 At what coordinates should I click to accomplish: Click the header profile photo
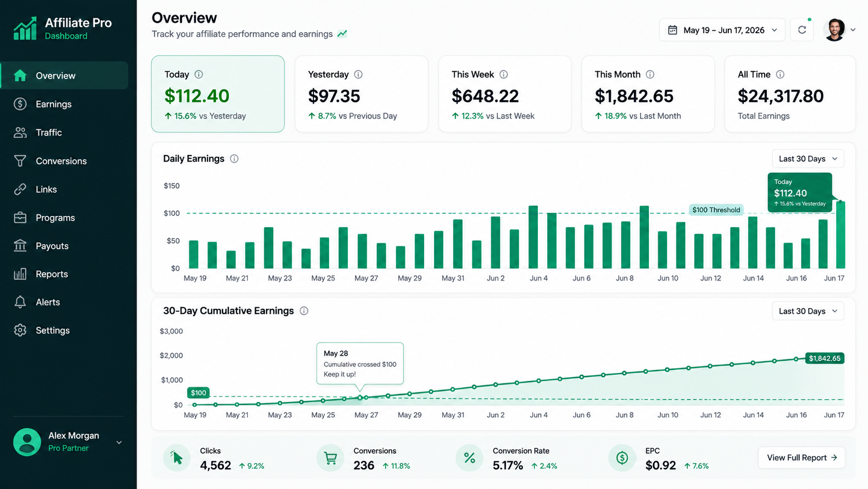[835, 30]
